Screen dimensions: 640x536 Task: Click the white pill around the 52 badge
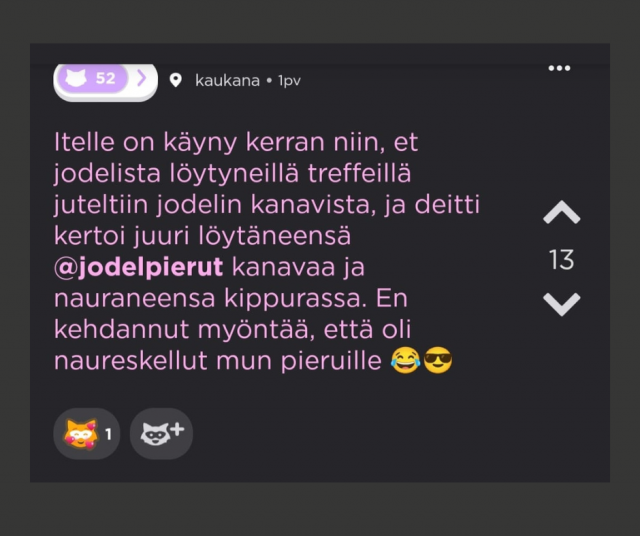105,82
